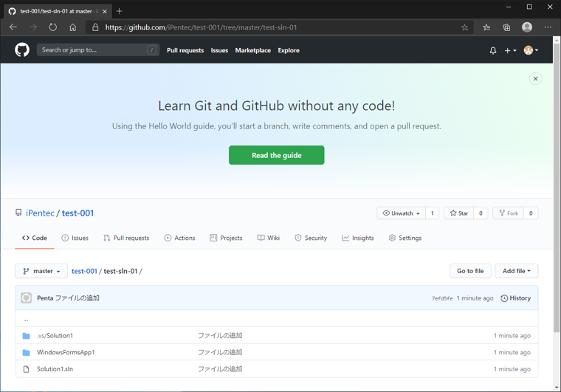
Task: Click Go to file button
Action: pos(470,271)
